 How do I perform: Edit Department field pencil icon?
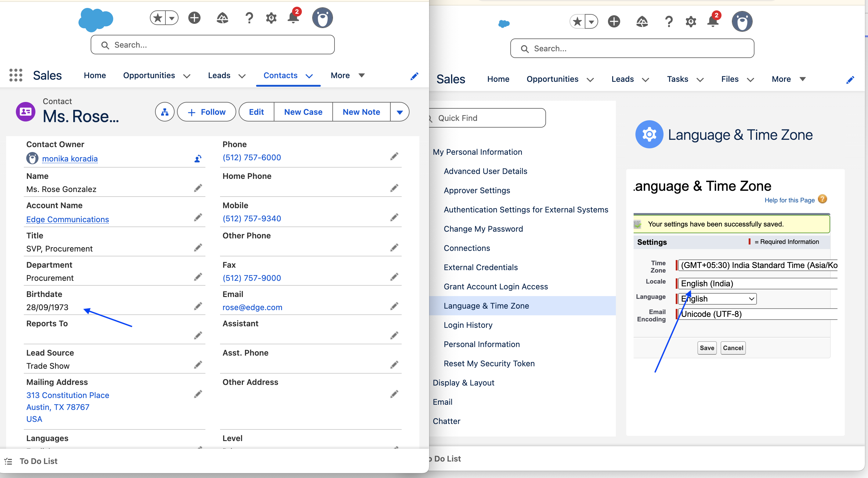click(x=198, y=277)
